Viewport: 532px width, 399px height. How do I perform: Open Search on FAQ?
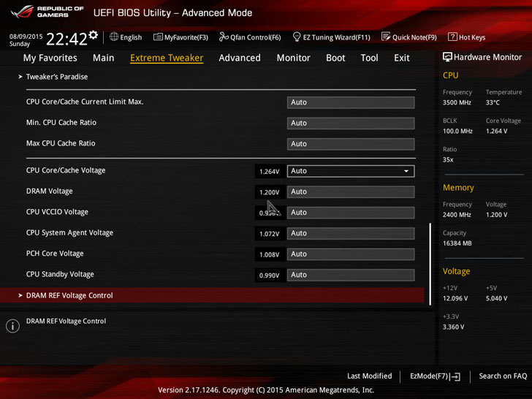[503, 376]
